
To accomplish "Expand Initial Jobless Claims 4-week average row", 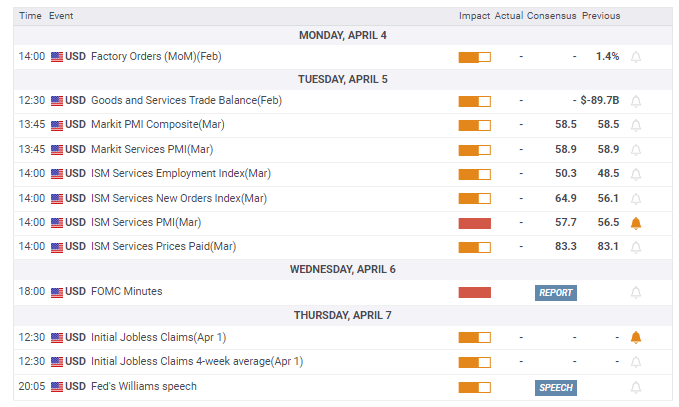I will pyautogui.click(x=196, y=362).
